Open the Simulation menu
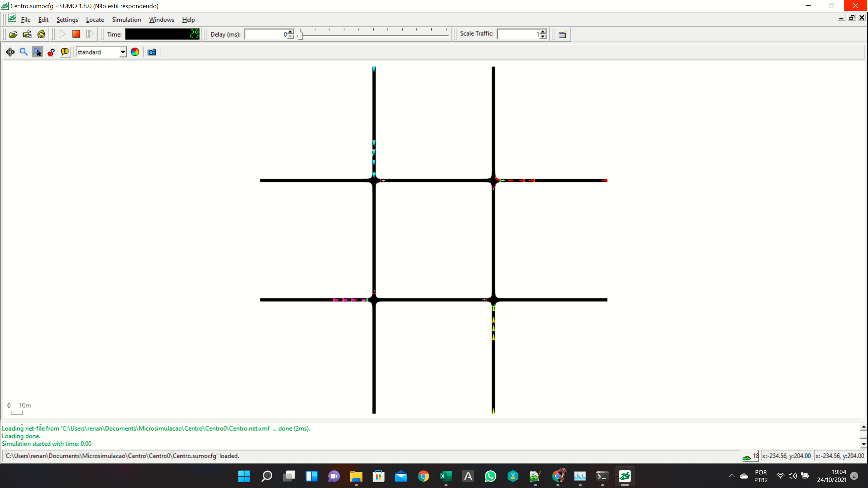Screen dimensions: 868x488 (126, 20)
